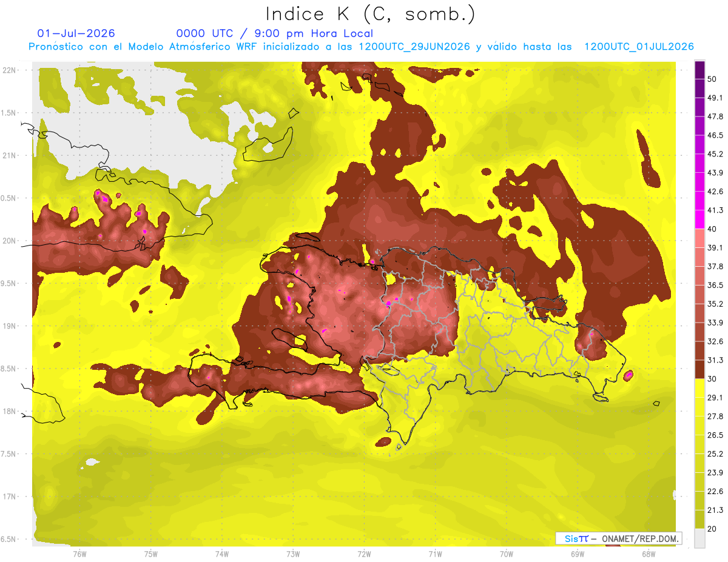Screen dimensions: 728x562
Task: Click the 18N latitude label
Action: (x=9, y=412)
